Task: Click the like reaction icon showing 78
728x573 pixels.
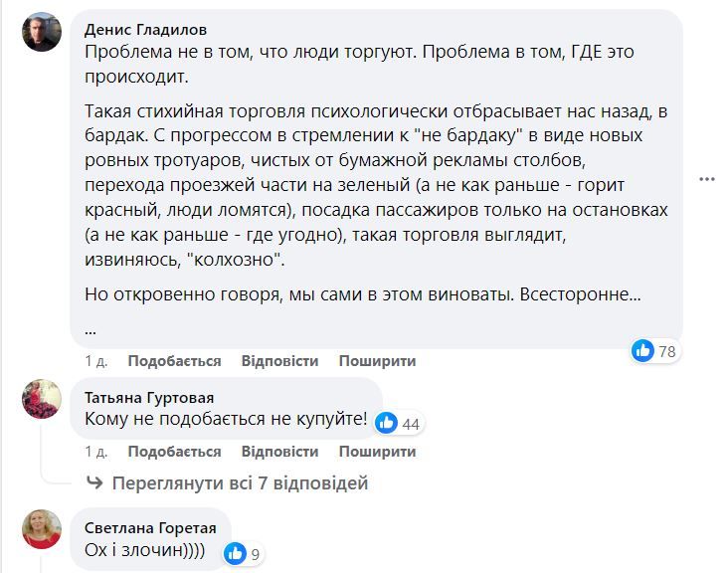Action: coord(643,350)
